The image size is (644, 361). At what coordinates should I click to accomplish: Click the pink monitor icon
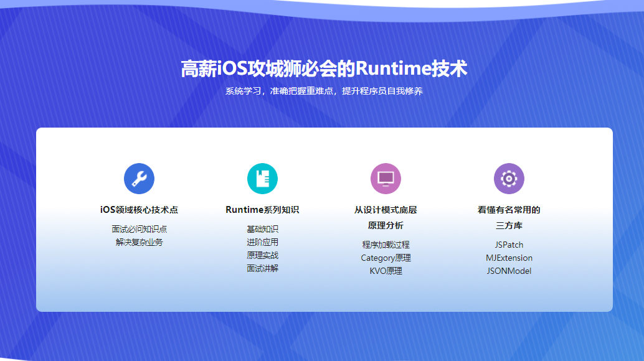(386, 179)
